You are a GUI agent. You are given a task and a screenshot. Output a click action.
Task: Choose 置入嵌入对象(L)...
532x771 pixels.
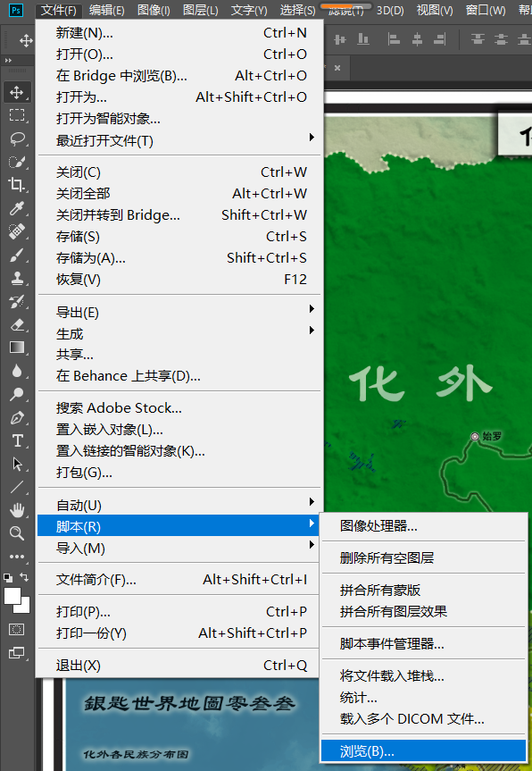pos(179,430)
